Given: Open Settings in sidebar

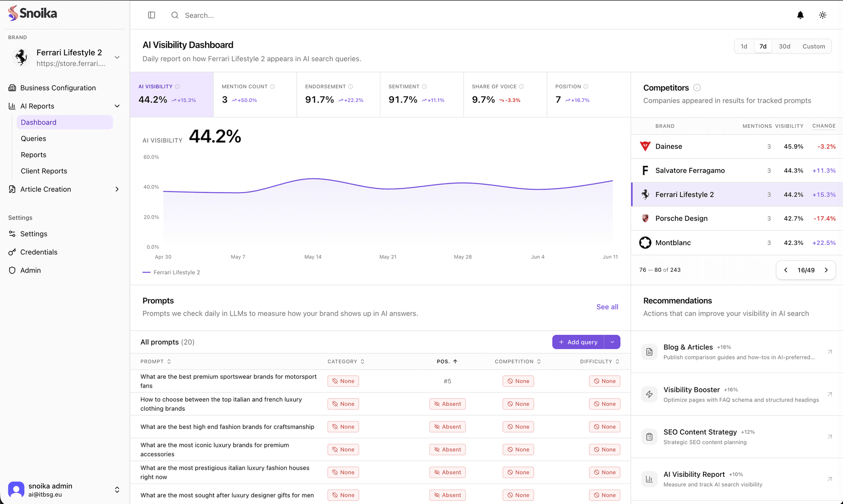Looking at the screenshot, I should coord(33,234).
